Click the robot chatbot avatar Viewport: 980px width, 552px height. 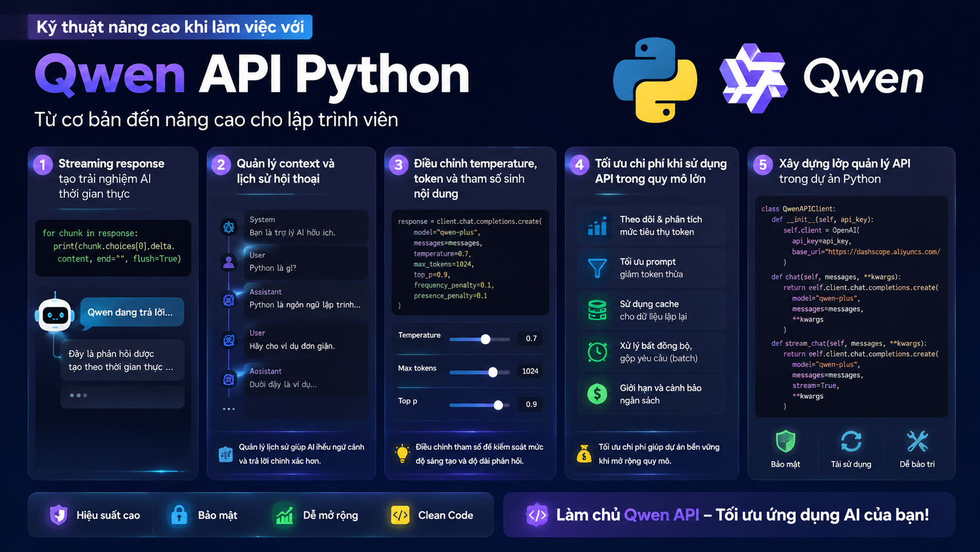click(55, 314)
